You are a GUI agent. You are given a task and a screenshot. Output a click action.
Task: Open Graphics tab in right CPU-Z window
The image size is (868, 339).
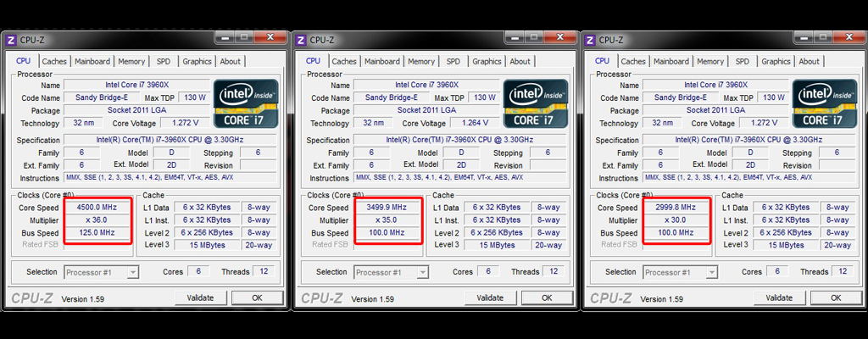click(776, 62)
